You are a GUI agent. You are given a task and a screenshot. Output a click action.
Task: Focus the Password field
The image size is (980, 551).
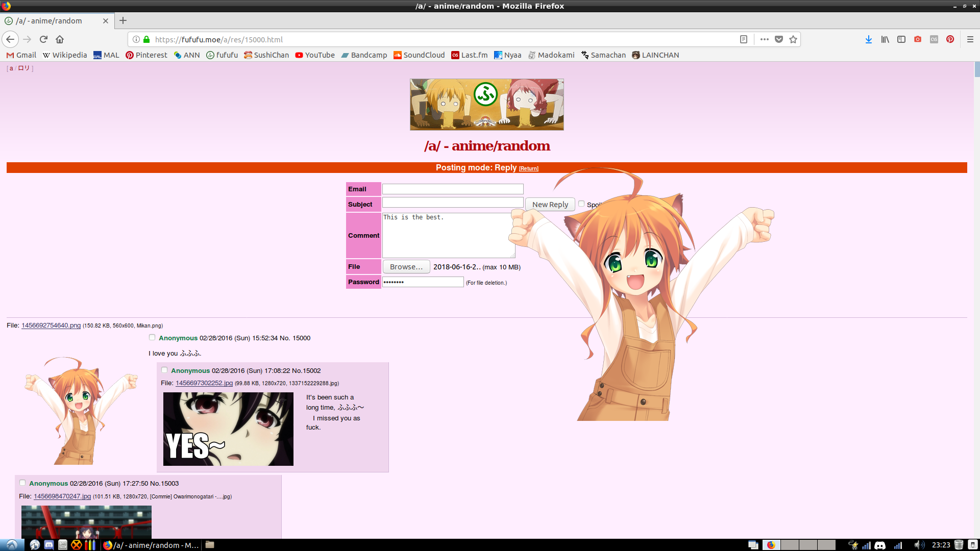click(x=423, y=282)
